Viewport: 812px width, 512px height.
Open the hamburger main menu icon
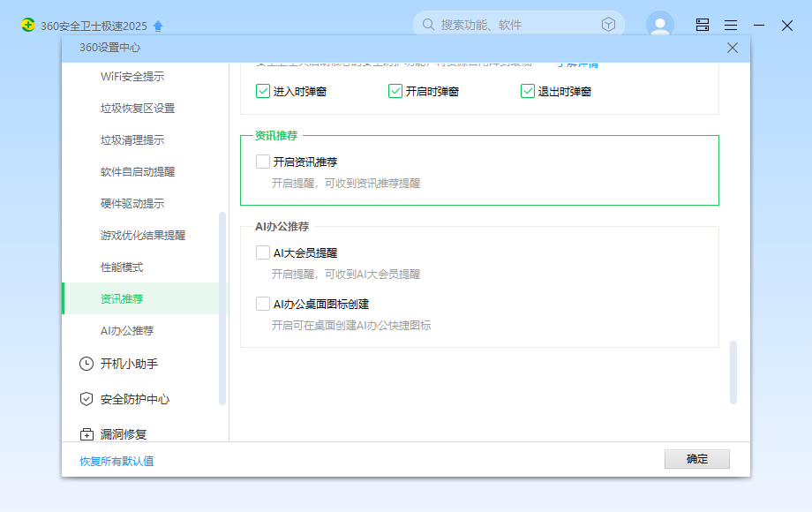[x=730, y=25]
